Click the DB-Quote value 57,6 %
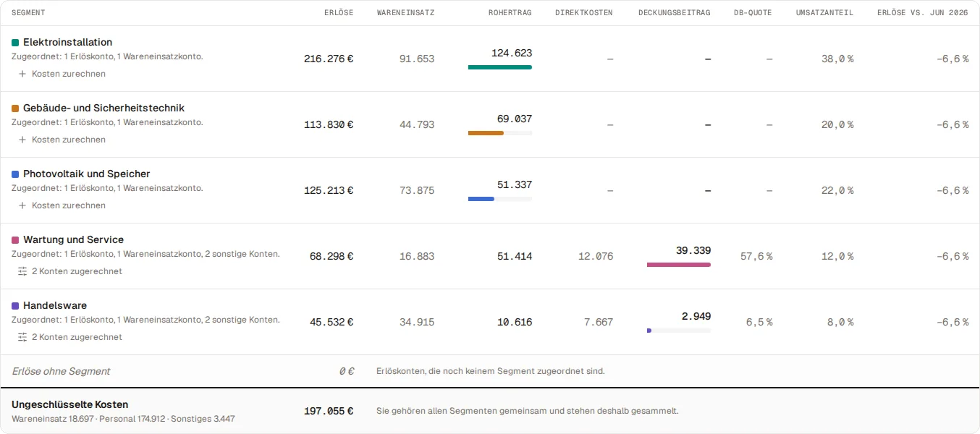This screenshot has width=980, height=434. pyautogui.click(x=756, y=256)
